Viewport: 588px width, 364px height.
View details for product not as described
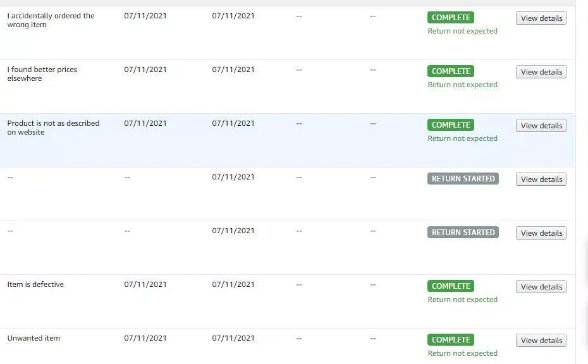[x=541, y=126]
